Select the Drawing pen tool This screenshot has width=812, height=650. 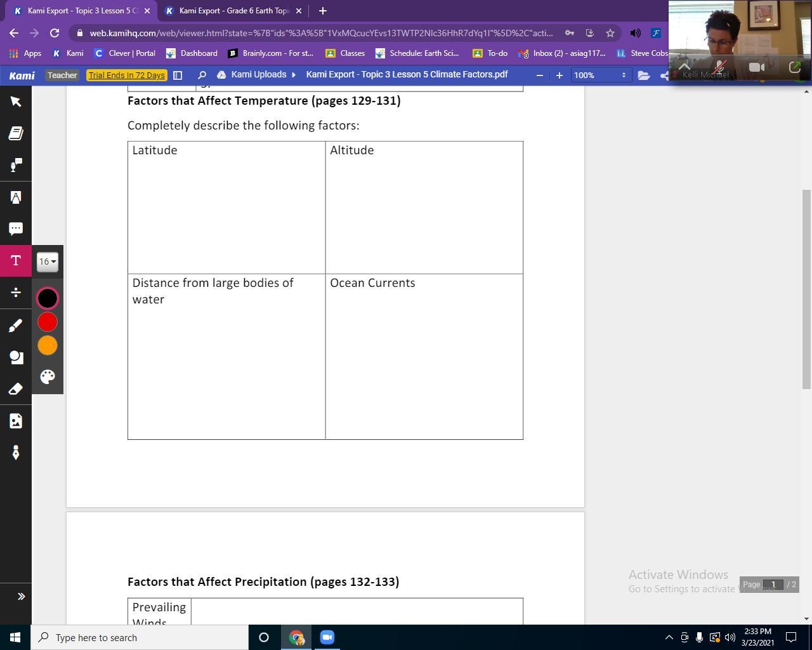16,325
